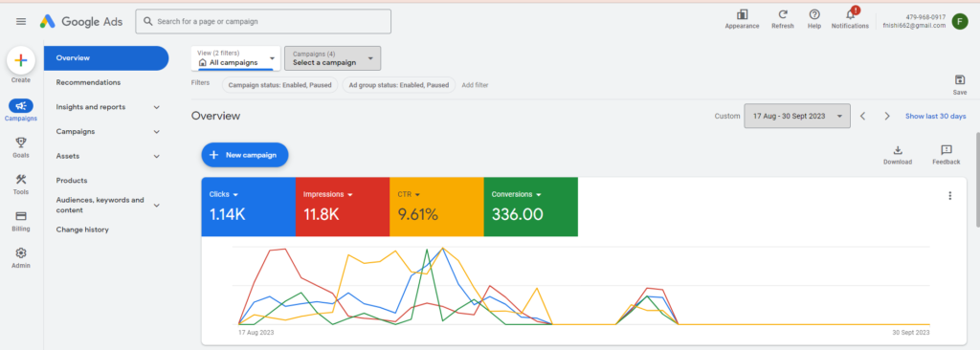Open the date range dropdown 17 Aug - 30 Sept 2023

[797, 117]
